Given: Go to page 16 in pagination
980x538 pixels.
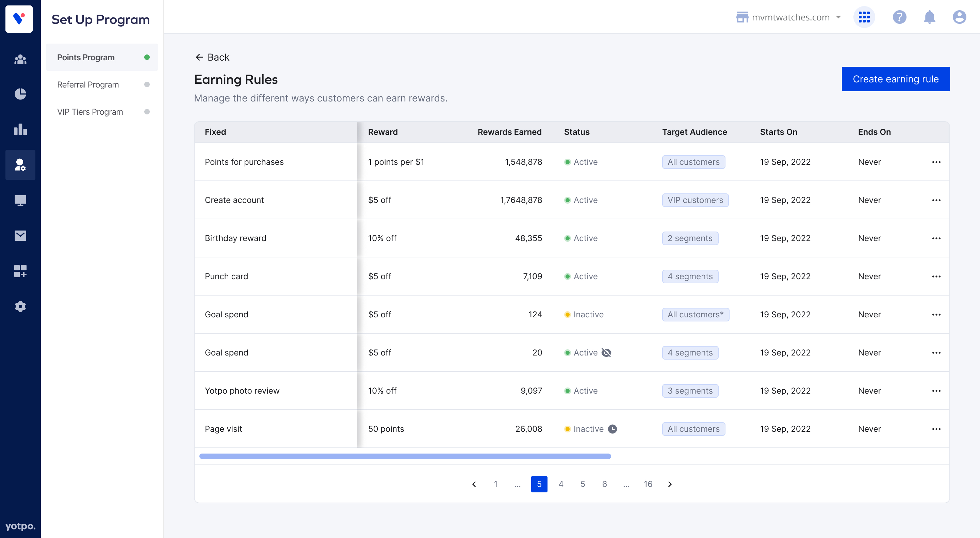Looking at the screenshot, I should pos(648,484).
